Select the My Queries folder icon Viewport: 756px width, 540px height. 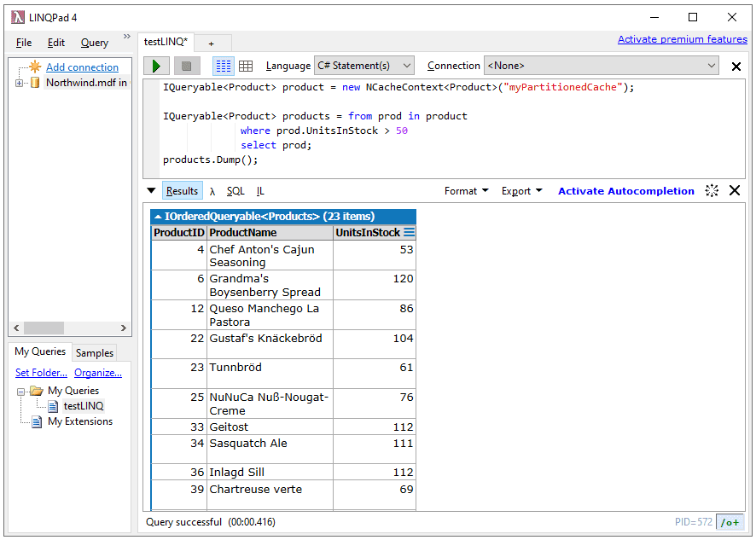[37, 391]
